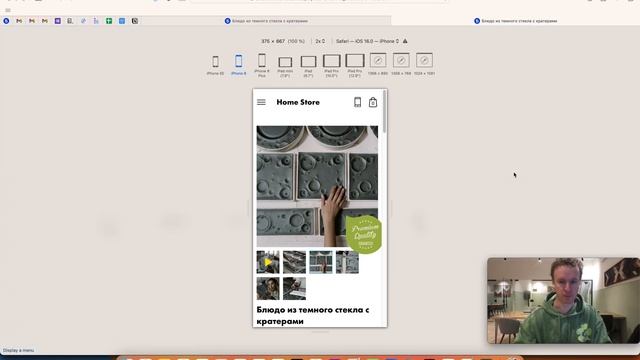Select the iPad mini (7.9") preset
The image size is (640, 360).
click(285, 66)
